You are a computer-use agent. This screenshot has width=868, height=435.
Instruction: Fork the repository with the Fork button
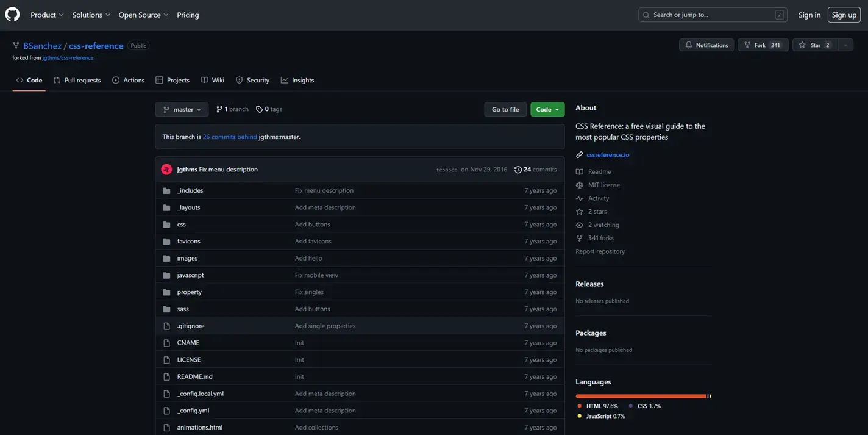tap(763, 45)
